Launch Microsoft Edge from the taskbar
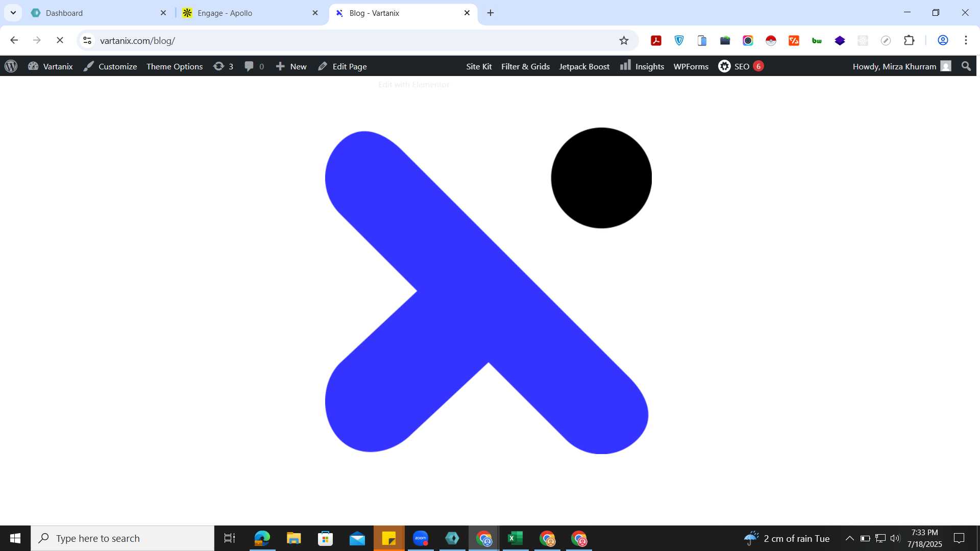Image resolution: width=980 pixels, height=551 pixels. [x=262, y=538]
